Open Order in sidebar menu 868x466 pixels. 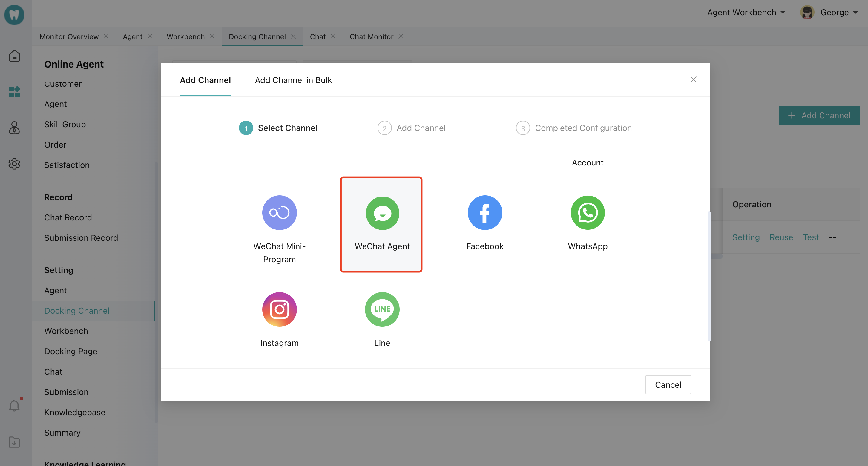click(55, 145)
